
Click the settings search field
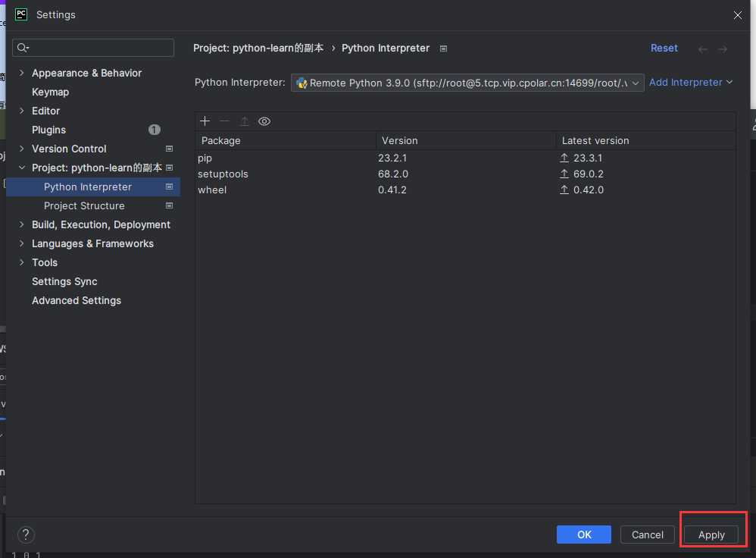point(98,48)
